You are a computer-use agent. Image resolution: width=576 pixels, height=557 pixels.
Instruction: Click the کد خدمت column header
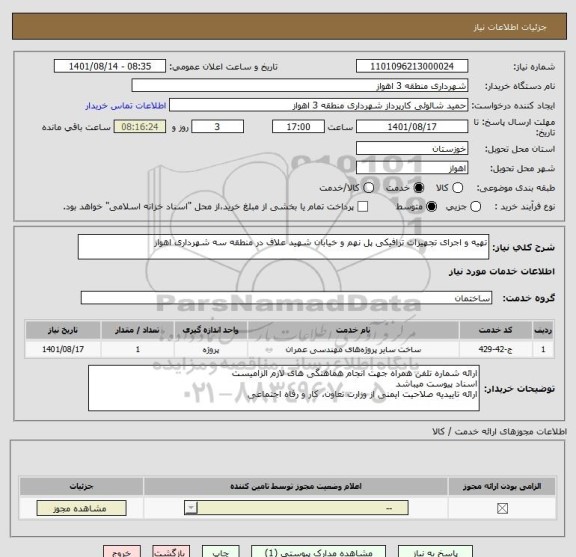coord(495,330)
